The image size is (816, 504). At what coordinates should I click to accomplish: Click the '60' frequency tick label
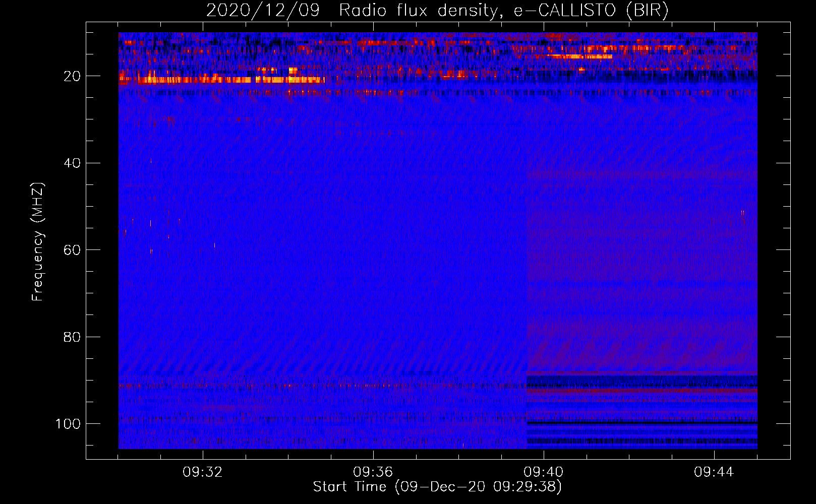72,250
